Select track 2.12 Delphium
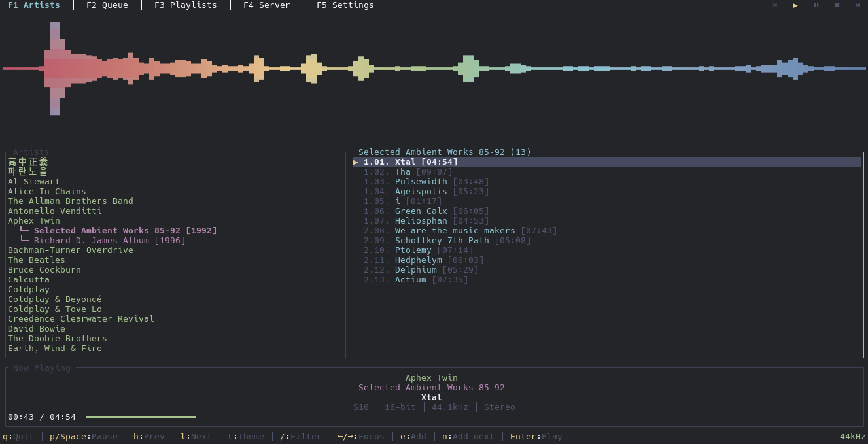868x444 pixels. tap(421, 270)
